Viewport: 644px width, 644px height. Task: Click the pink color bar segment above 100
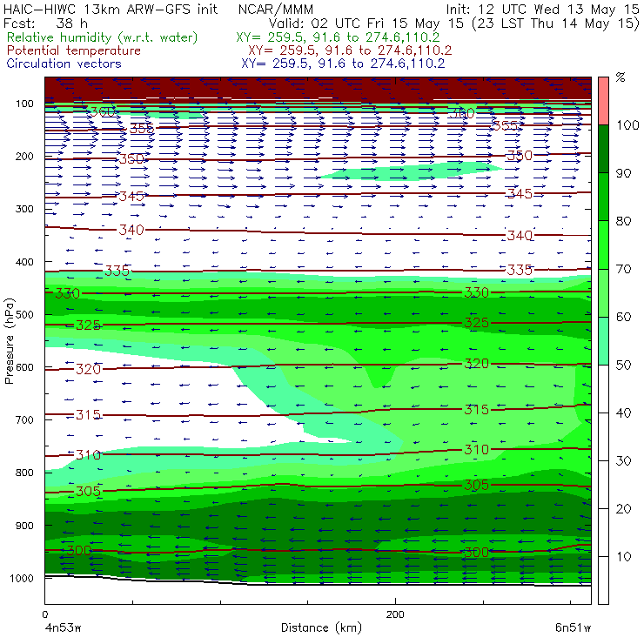[x=603, y=101]
